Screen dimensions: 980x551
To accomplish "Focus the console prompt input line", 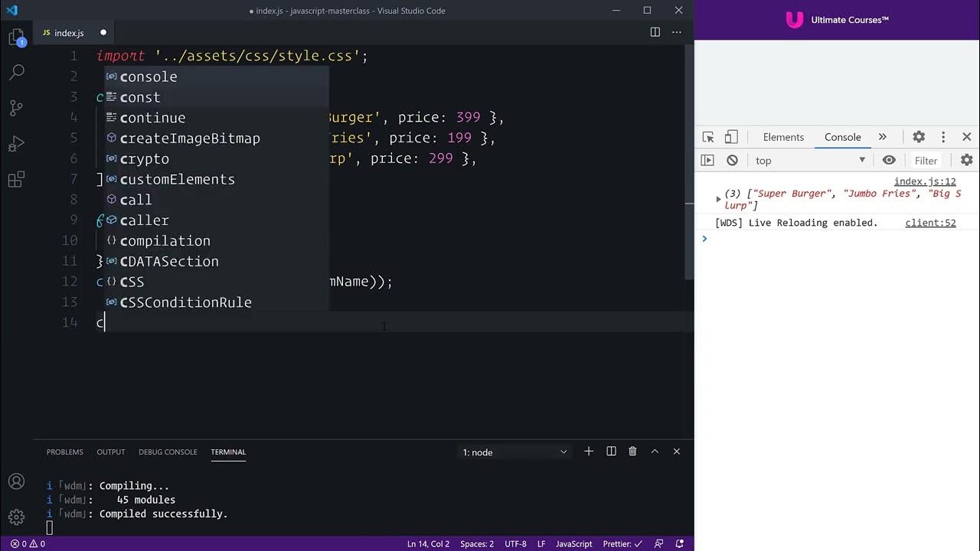I will (x=842, y=239).
